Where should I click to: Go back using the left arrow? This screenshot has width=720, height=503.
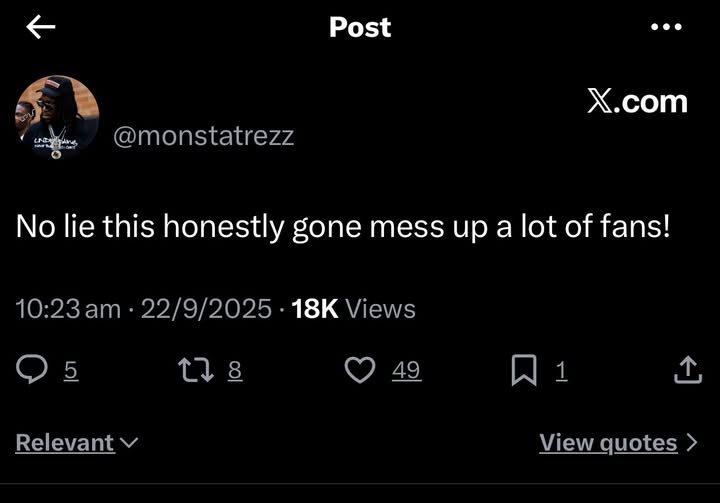40,27
